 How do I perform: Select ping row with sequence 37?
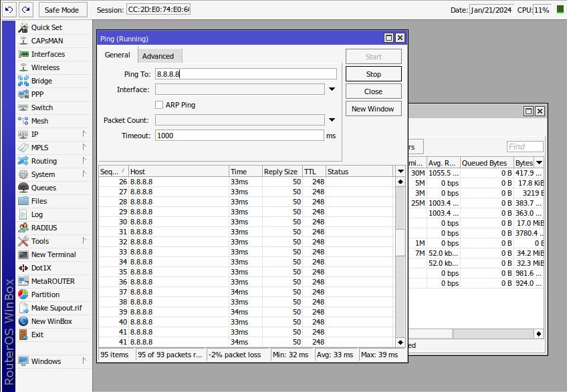(x=246, y=292)
